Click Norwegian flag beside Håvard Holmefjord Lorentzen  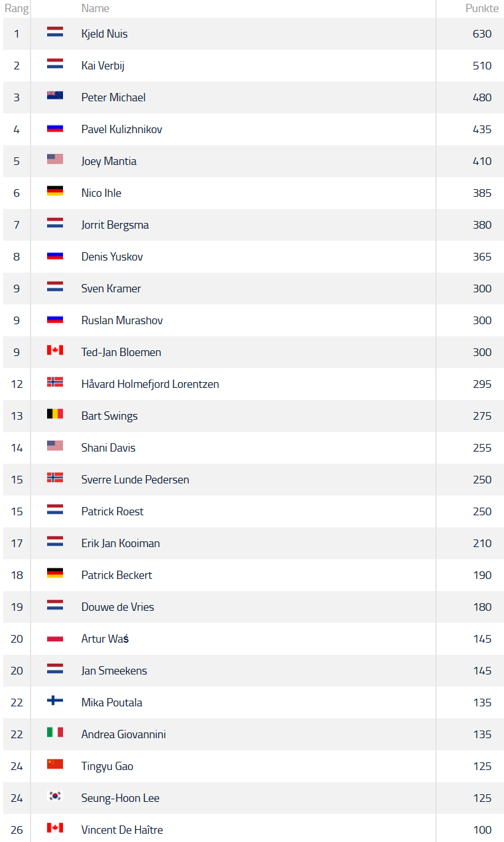click(x=55, y=382)
